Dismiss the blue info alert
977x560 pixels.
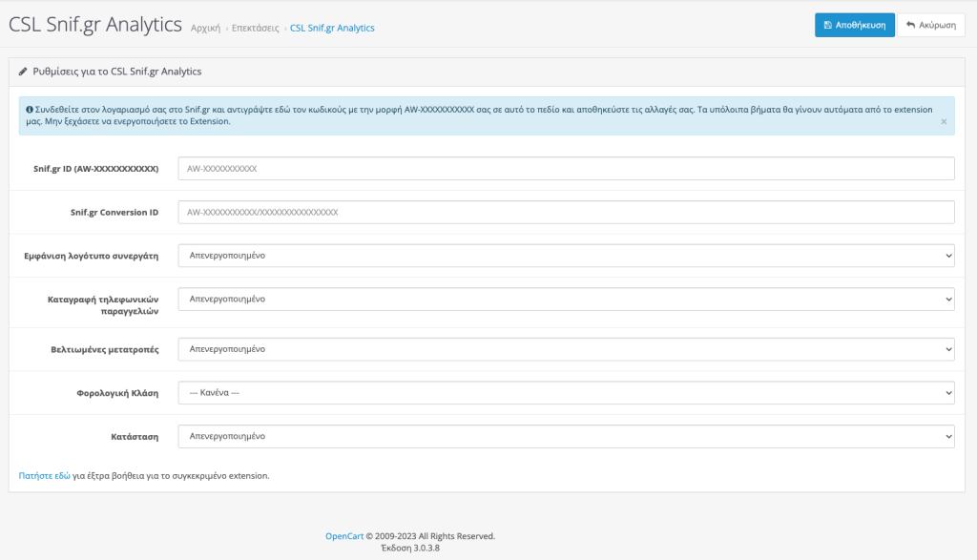pos(944,121)
